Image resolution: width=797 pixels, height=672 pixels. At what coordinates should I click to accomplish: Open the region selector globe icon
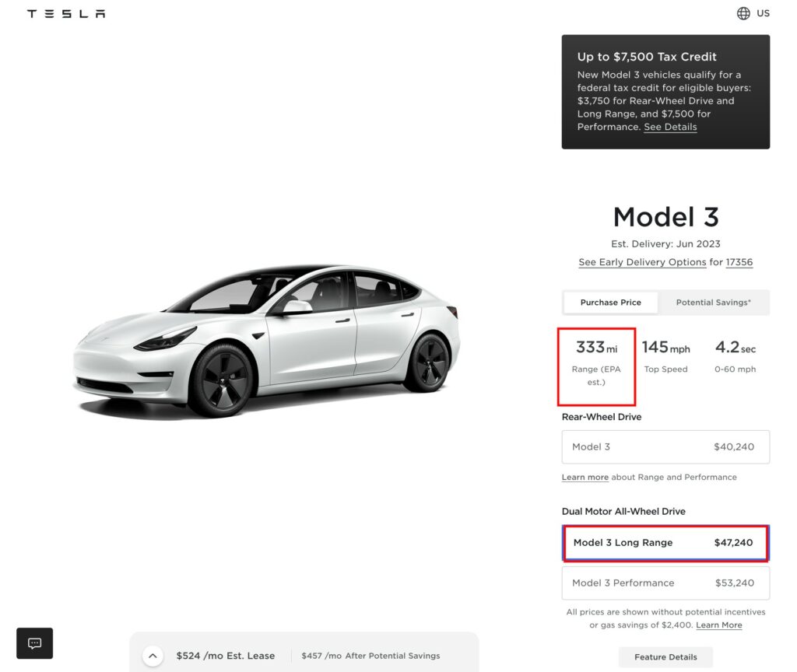743,13
